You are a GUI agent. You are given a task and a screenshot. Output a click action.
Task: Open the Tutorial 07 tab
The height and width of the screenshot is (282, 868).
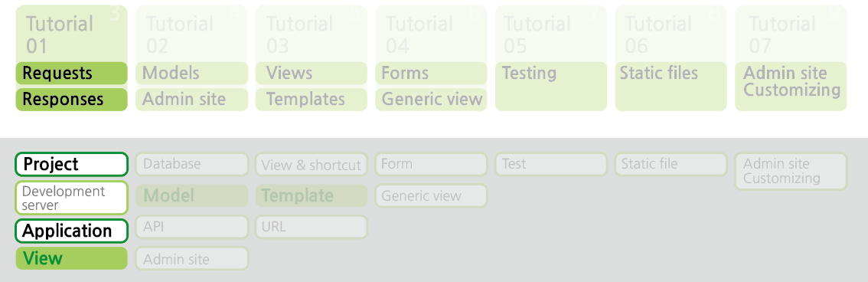click(x=791, y=34)
